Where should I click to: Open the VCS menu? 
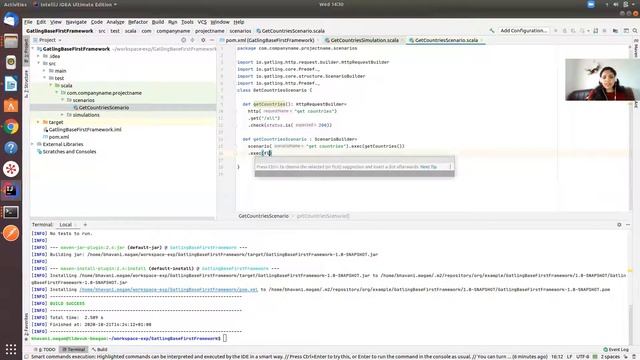202,22
